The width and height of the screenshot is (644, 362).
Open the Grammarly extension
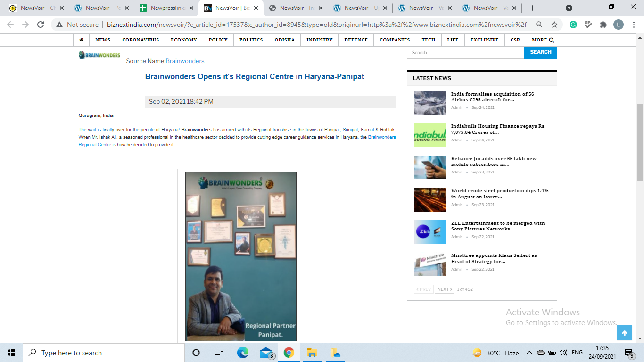click(x=573, y=25)
